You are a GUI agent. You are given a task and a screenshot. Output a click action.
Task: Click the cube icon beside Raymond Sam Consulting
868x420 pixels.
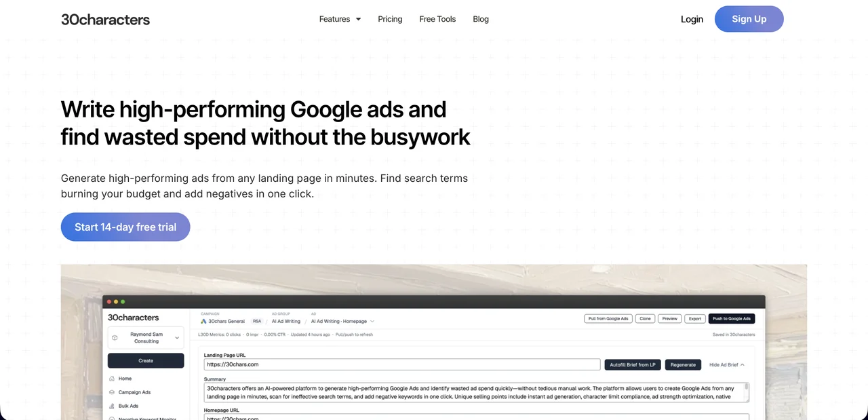(x=115, y=337)
